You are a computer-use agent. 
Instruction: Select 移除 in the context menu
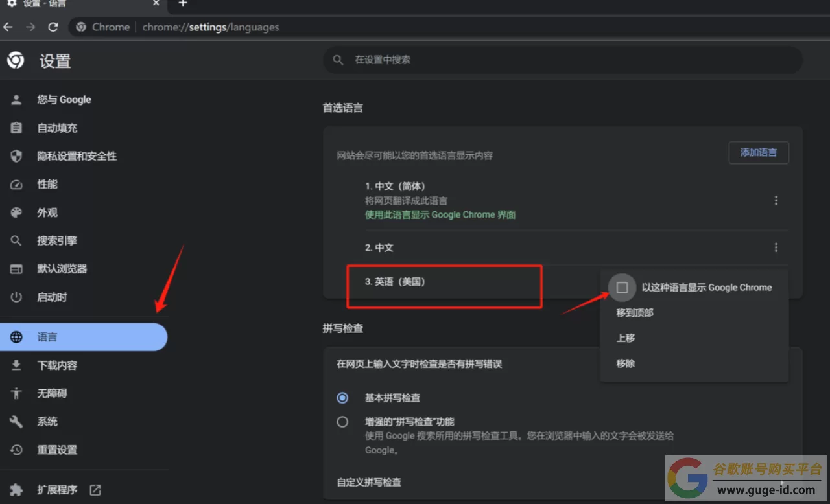click(x=626, y=363)
